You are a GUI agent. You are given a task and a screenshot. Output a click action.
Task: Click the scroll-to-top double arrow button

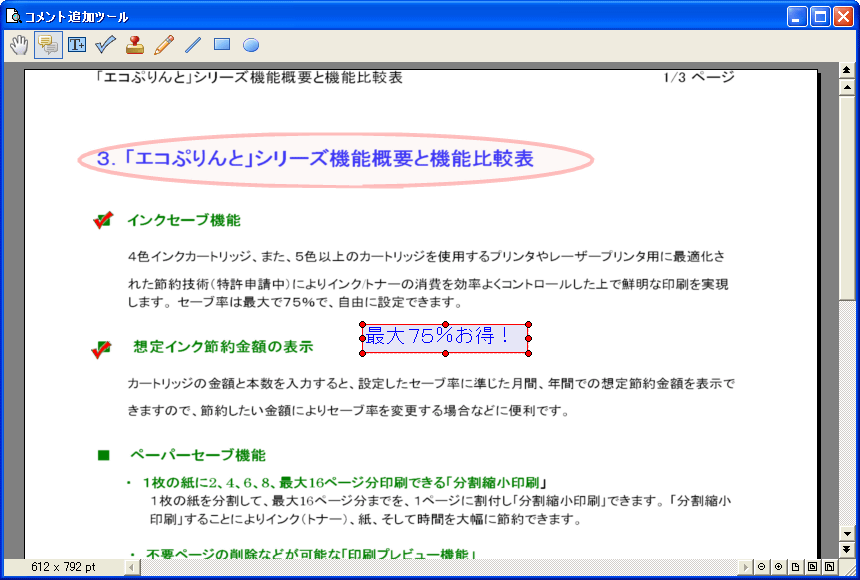[x=847, y=70]
